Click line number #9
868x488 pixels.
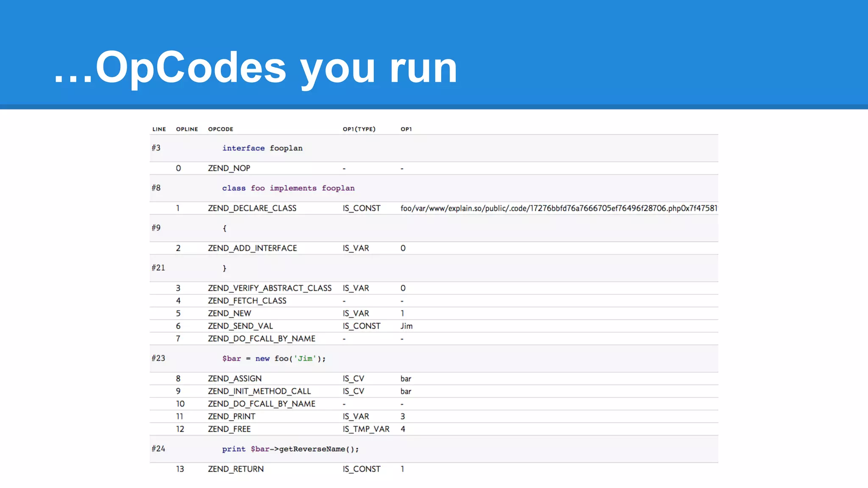click(156, 228)
